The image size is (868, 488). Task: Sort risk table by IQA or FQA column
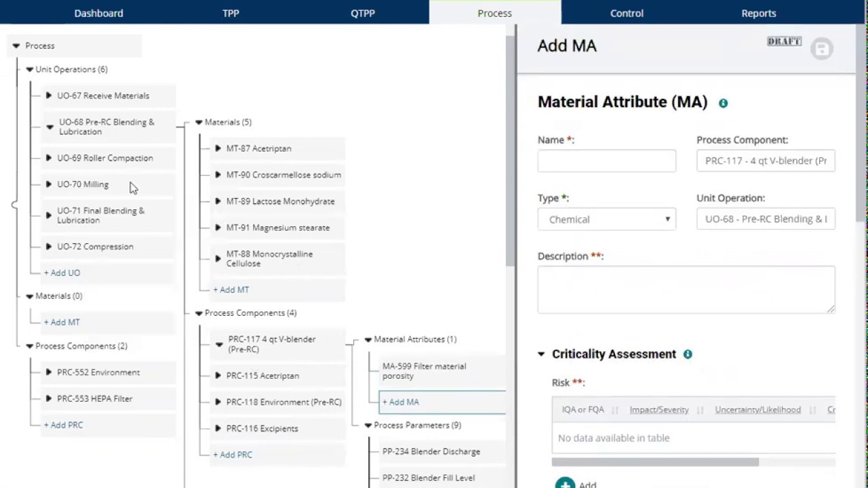pos(583,410)
